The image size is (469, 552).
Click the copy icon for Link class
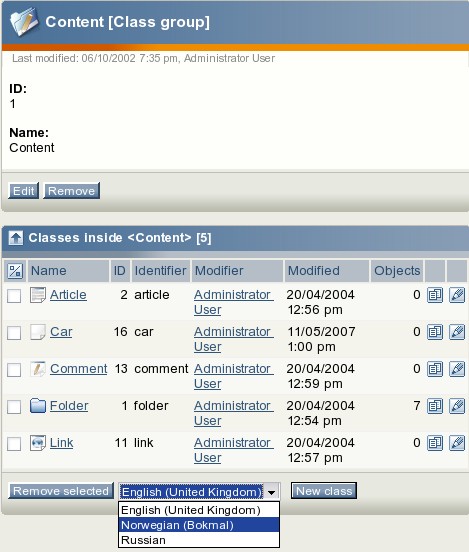pos(435,443)
